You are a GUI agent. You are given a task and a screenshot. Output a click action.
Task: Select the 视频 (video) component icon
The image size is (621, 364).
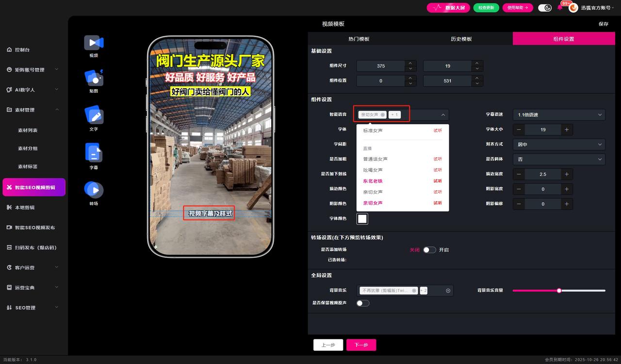tap(94, 43)
